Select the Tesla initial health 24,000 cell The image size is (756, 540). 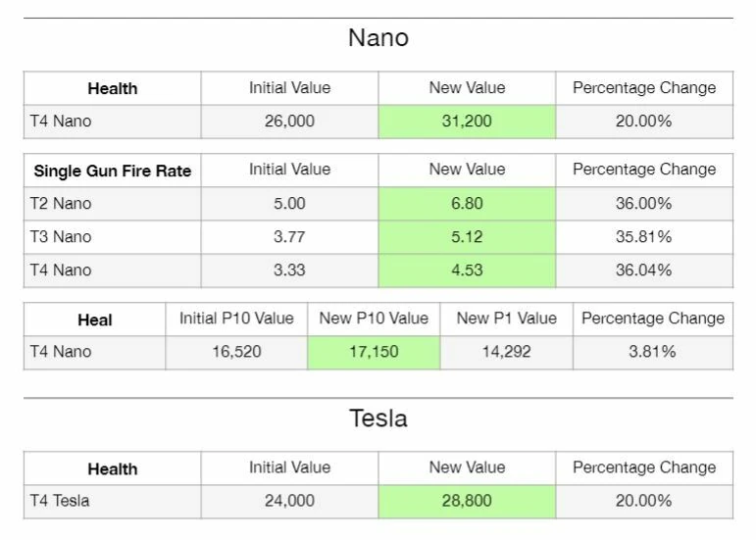click(289, 501)
